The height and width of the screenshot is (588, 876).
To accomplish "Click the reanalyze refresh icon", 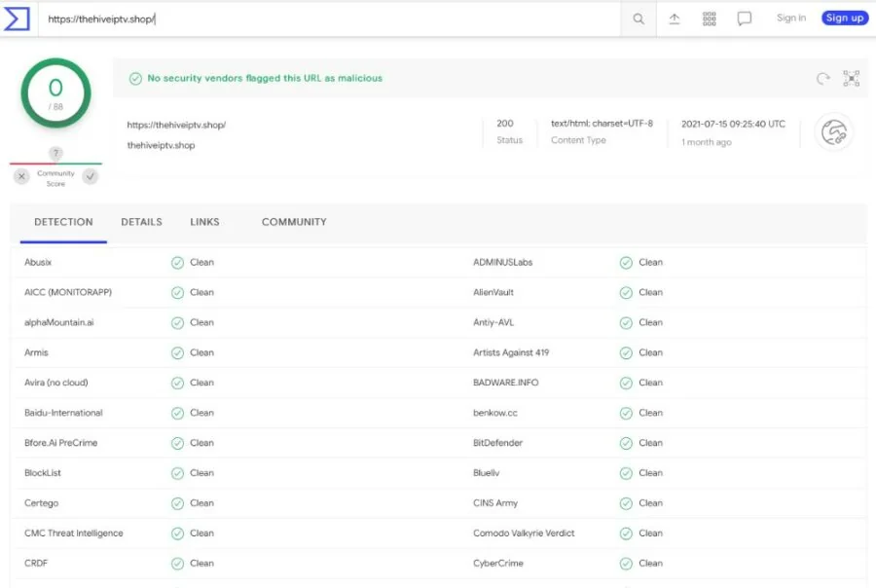I will coord(822,79).
